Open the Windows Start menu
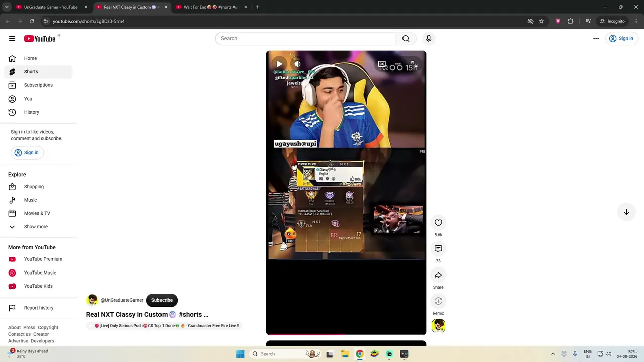Viewport: 644px width, 362px height. tap(240, 354)
